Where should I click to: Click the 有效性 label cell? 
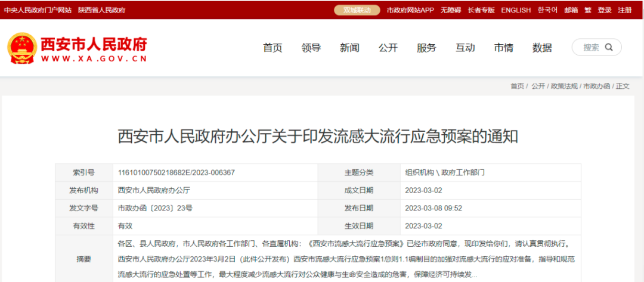click(84, 226)
